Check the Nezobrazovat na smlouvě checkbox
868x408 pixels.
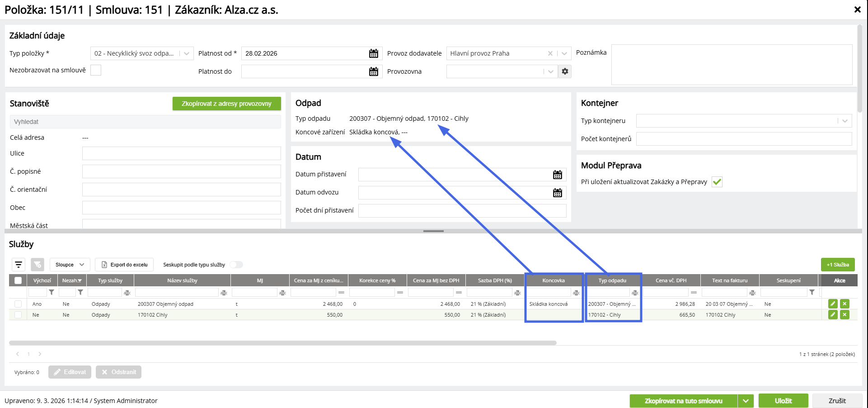(x=96, y=70)
